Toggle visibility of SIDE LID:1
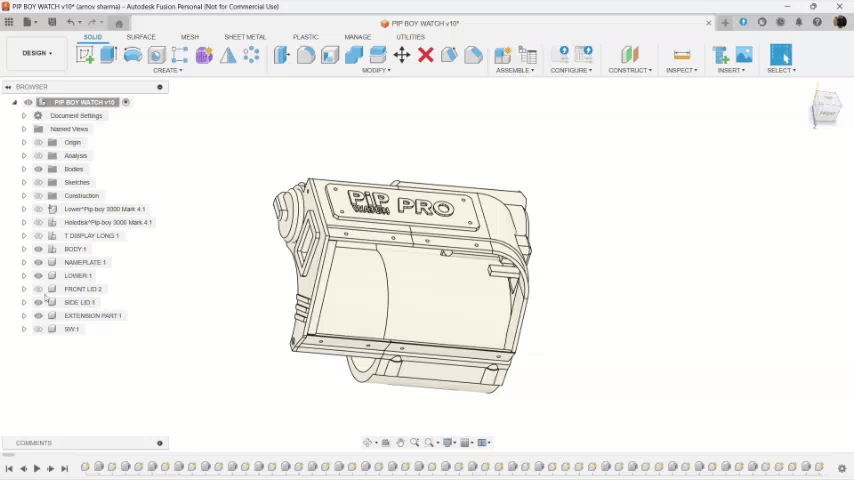The width and height of the screenshot is (854, 480). 38,302
